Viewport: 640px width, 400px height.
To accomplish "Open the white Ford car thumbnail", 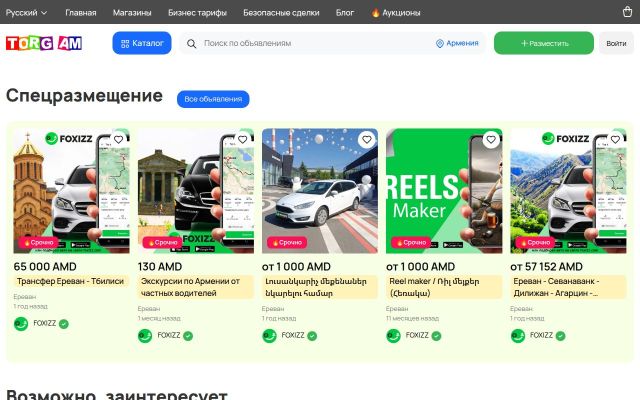I will click(x=320, y=191).
